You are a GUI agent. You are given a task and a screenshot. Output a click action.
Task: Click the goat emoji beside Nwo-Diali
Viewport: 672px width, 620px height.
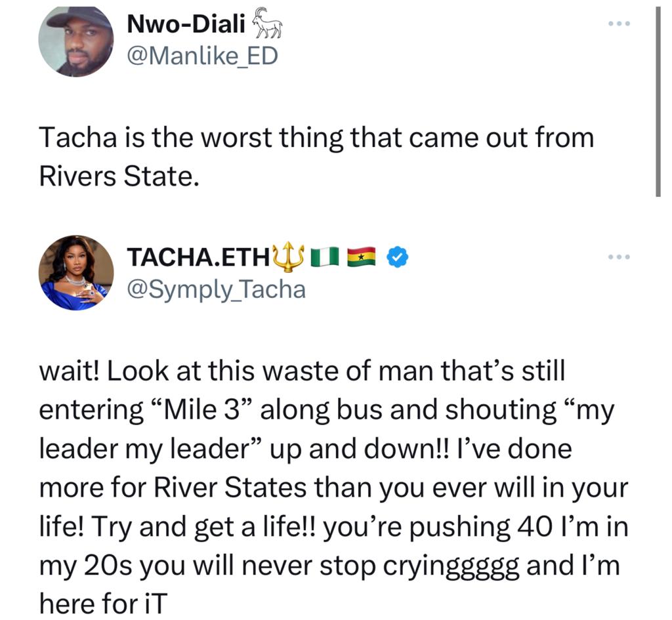tap(267, 24)
